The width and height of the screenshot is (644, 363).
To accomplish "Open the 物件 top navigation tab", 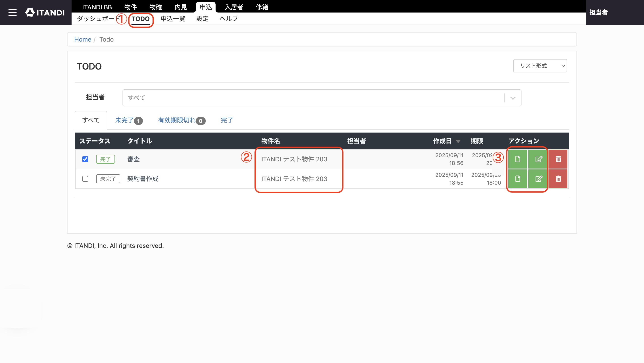I will [x=131, y=7].
